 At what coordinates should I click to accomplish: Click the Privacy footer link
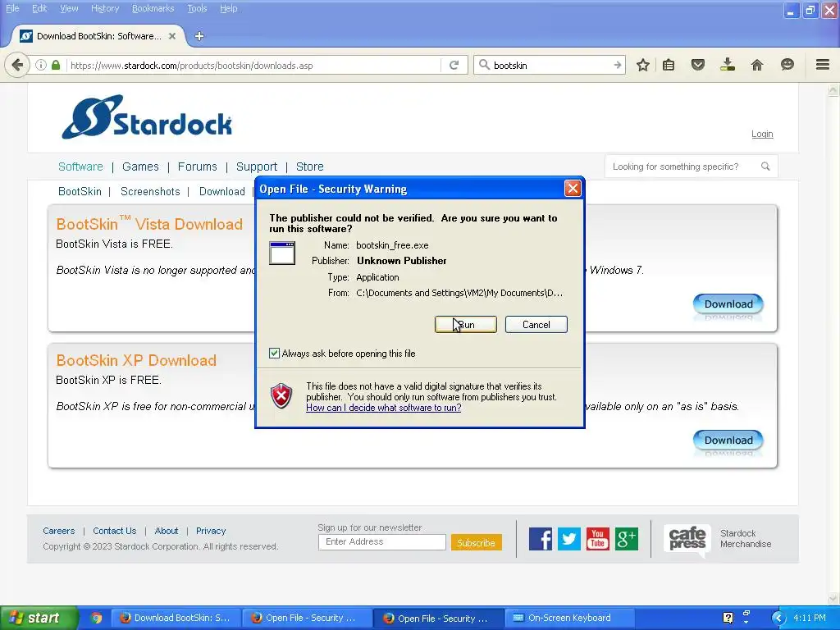click(211, 531)
